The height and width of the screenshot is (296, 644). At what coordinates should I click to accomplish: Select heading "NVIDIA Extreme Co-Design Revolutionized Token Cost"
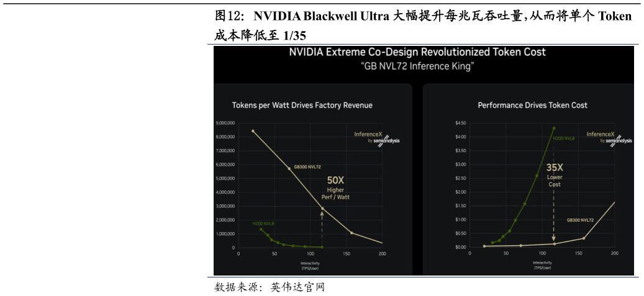pos(418,52)
